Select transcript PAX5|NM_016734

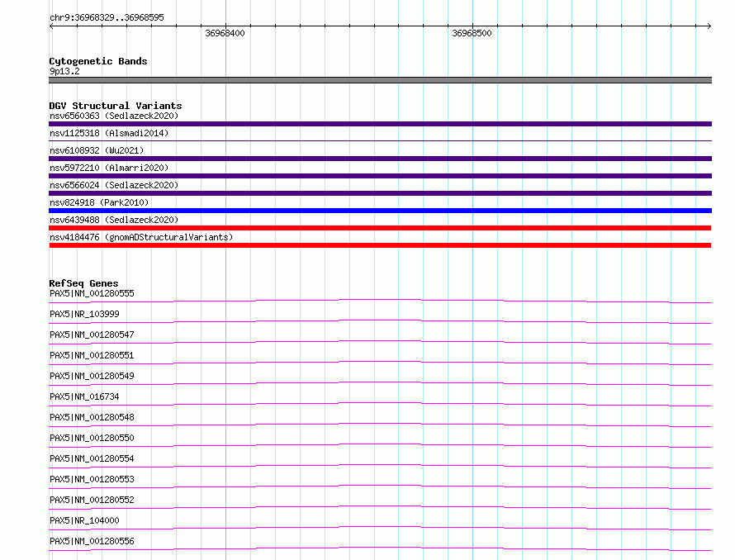coord(84,396)
